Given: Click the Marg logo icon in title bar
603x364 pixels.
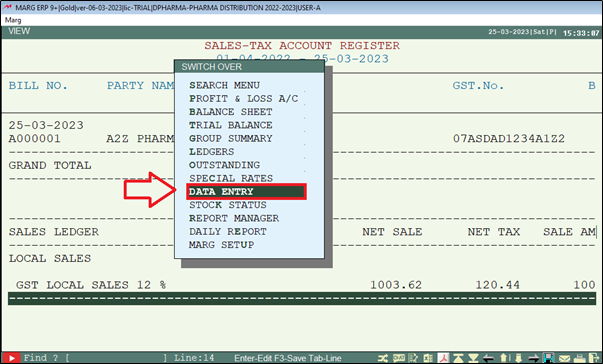Looking at the screenshot, I should pos(7,7).
